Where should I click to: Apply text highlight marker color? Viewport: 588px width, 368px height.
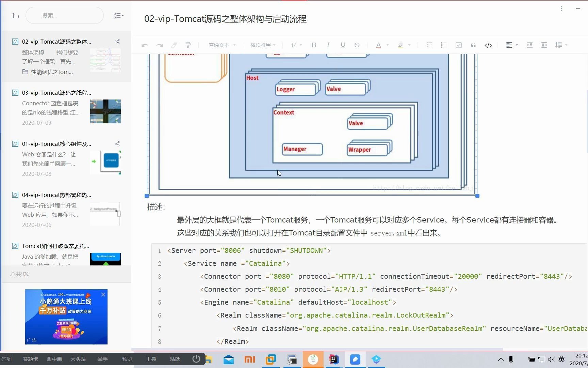click(x=401, y=45)
